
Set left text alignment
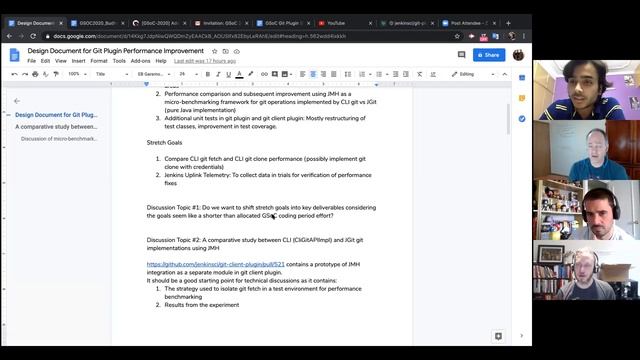pyautogui.click(x=302, y=74)
